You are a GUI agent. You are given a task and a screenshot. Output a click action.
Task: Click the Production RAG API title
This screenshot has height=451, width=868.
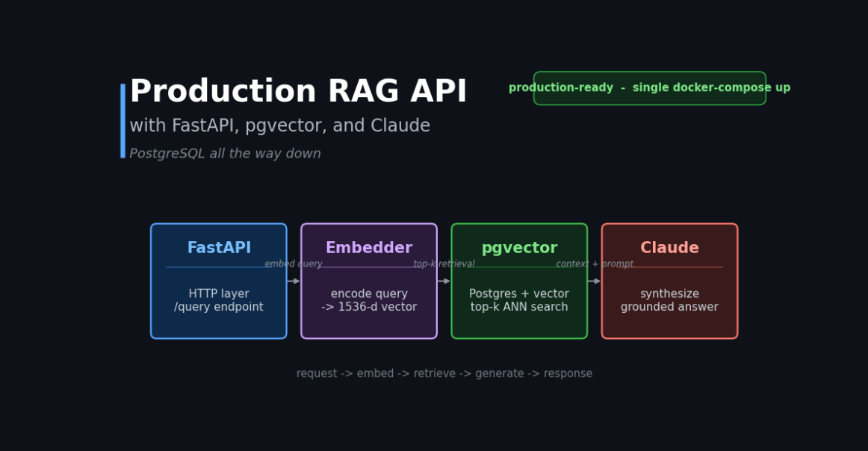[298, 91]
